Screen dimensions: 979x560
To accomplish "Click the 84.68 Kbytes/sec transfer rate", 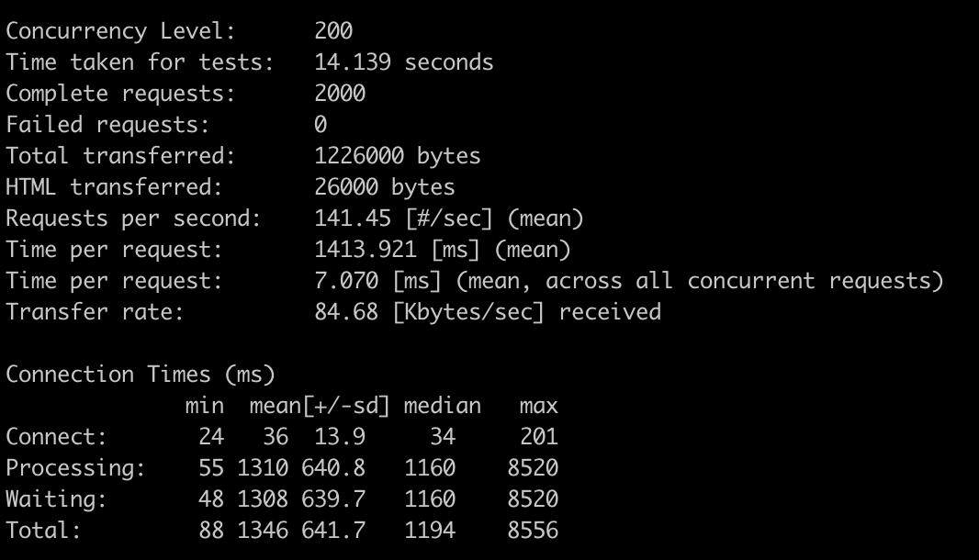I will pyautogui.click(x=345, y=312).
